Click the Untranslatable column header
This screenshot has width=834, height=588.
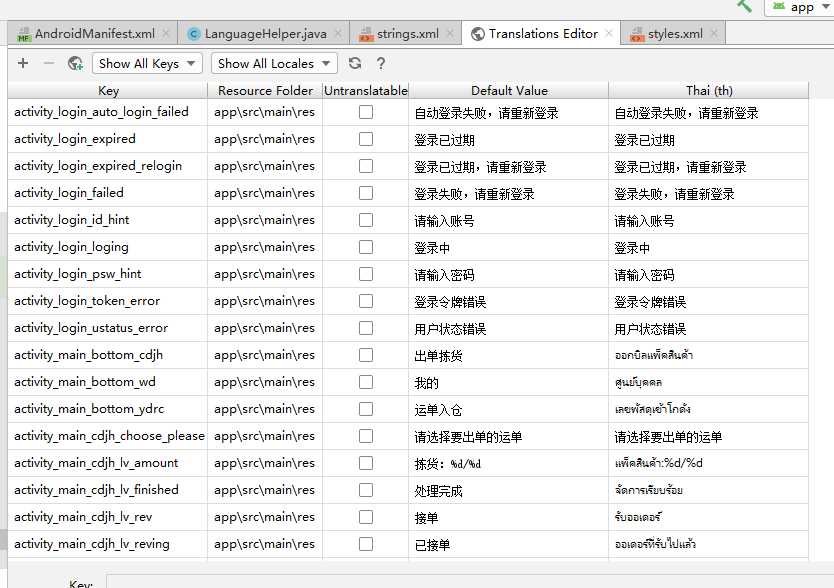click(365, 90)
